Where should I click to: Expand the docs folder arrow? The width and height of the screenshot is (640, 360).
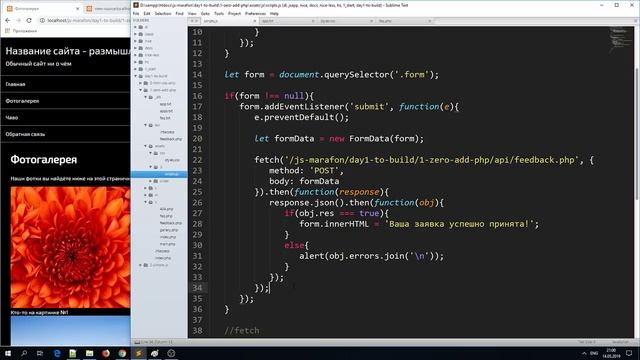pyautogui.click(x=136, y=48)
